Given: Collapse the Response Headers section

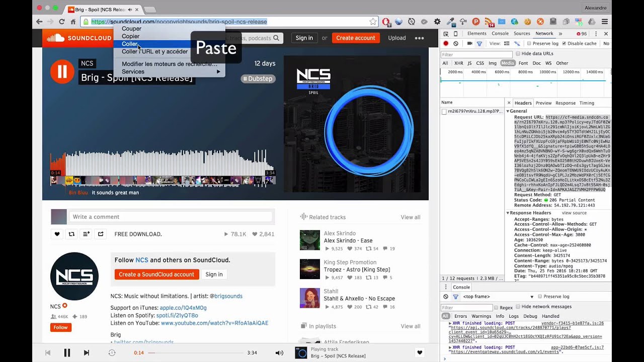Looking at the screenshot, I should 508,213.
